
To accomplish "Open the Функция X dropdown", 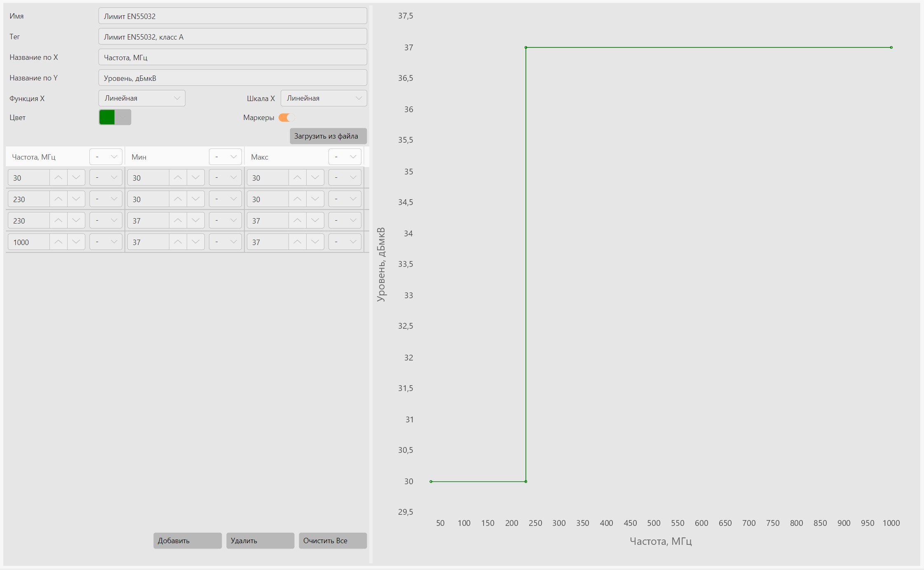I will click(x=142, y=98).
